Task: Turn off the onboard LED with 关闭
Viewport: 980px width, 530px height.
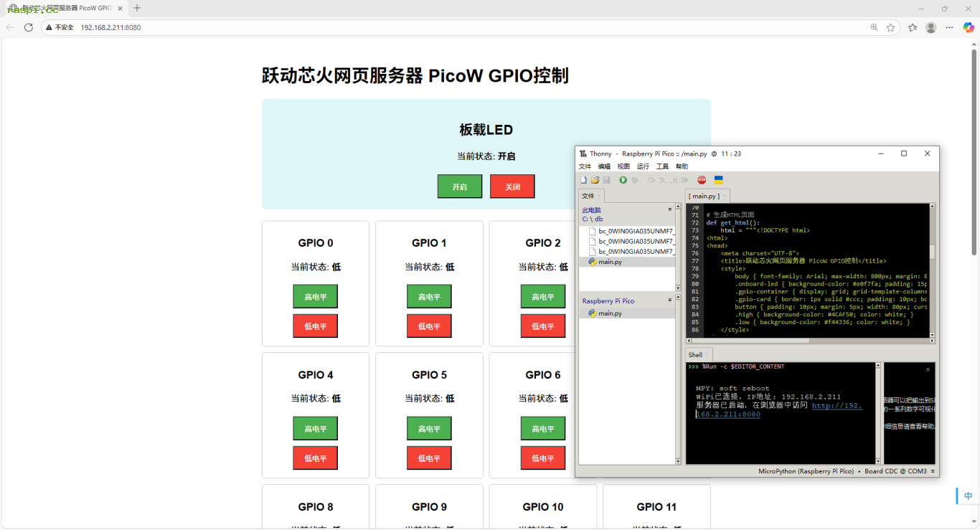Action: tap(512, 186)
